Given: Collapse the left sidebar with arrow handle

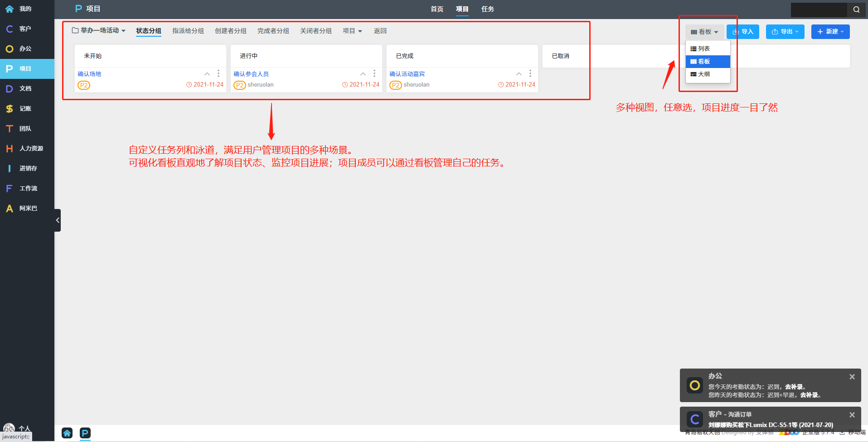Looking at the screenshot, I should [x=58, y=220].
